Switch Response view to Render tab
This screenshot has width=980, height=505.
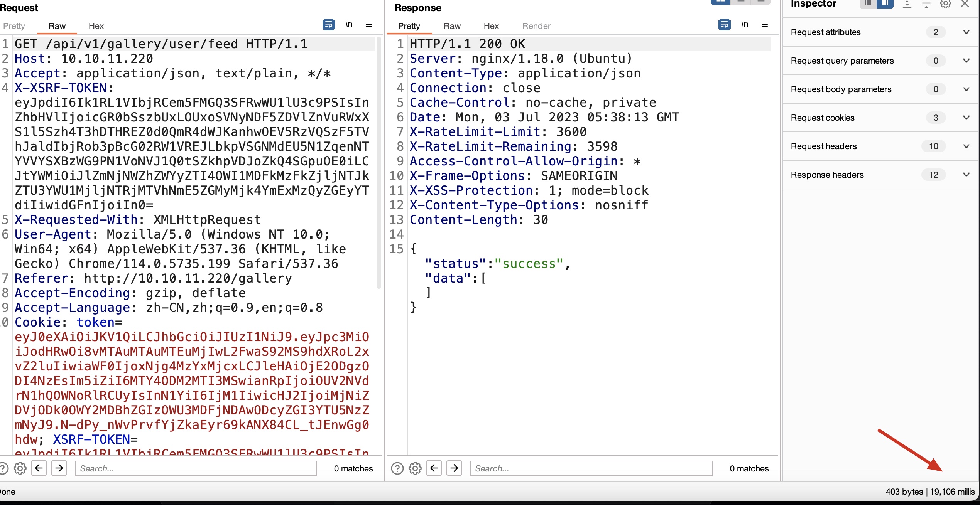[x=536, y=26]
